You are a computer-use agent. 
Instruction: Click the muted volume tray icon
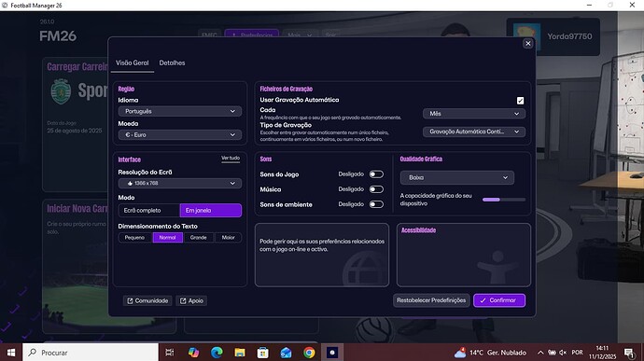pyautogui.click(x=563, y=353)
